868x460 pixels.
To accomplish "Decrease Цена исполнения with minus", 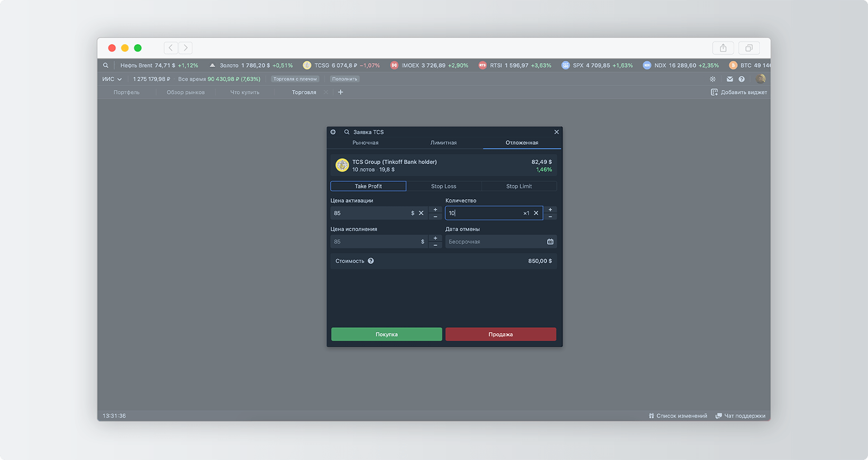I will pyautogui.click(x=435, y=245).
